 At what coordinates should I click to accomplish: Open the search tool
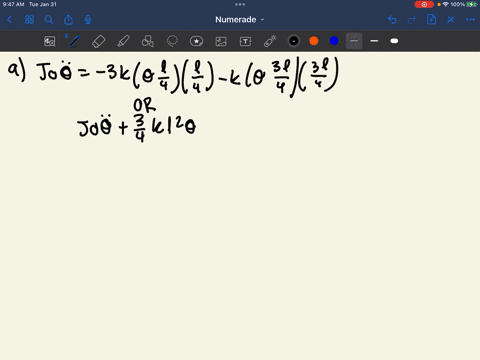click(49, 20)
